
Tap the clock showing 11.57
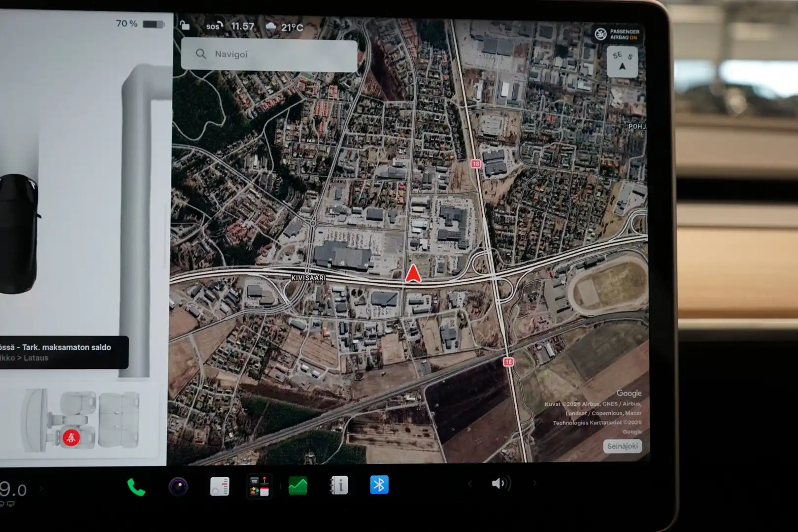coord(242,27)
